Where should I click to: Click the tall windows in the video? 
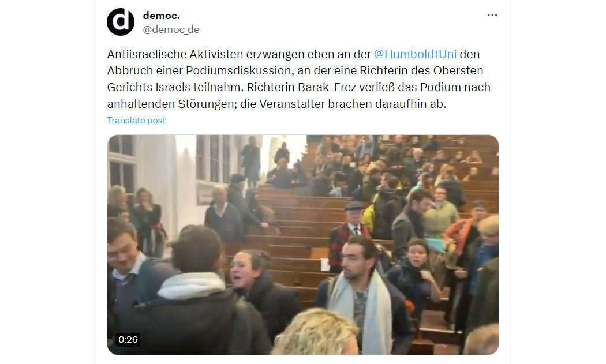(x=214, y=159)
